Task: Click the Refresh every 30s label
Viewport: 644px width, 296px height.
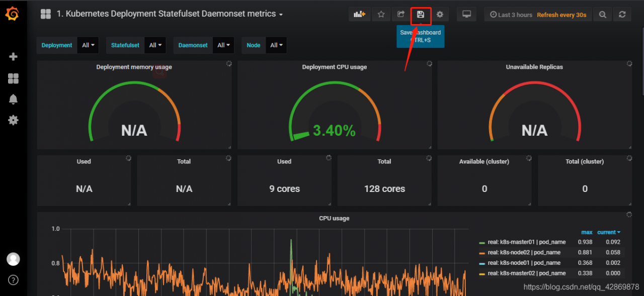Action: tap(561, 15)
